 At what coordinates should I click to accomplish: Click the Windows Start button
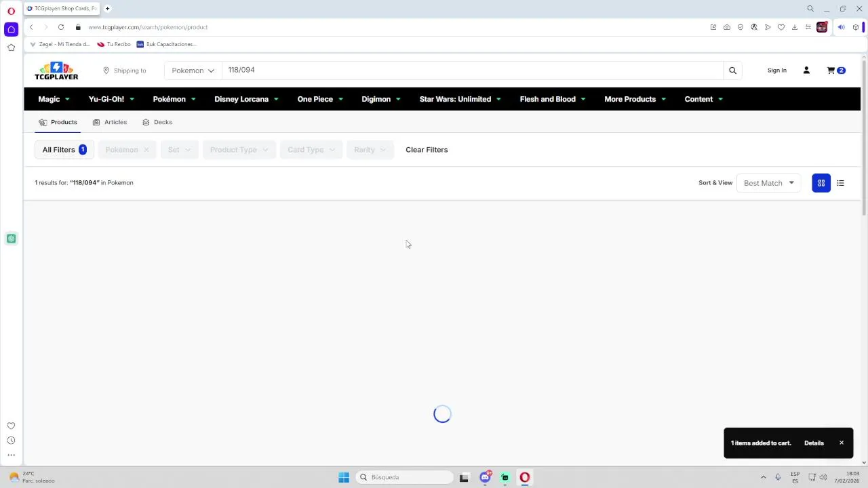click(344, 477)
